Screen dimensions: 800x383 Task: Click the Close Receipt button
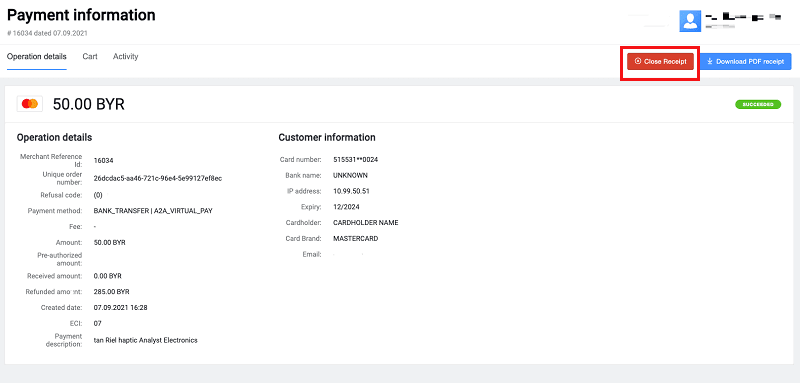pos(660,61)
